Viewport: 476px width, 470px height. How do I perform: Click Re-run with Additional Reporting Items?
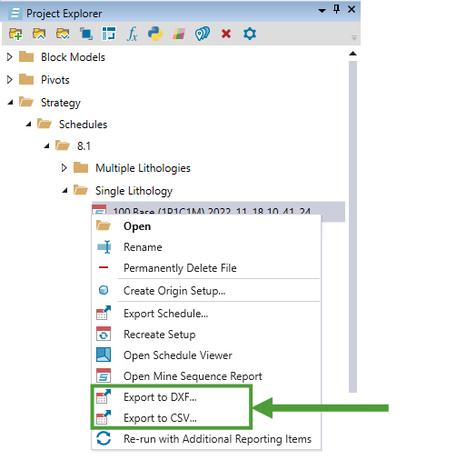click(217, 439)
